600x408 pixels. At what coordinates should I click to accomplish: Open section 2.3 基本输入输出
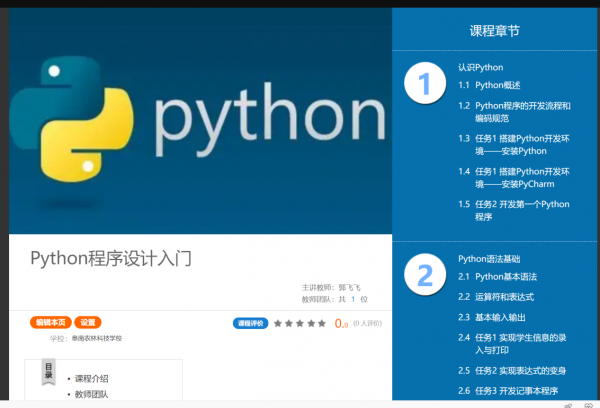492,317
